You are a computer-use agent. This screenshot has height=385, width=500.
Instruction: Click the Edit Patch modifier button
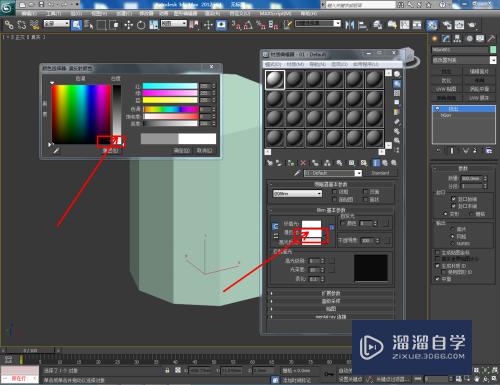[x=479, y=71]
